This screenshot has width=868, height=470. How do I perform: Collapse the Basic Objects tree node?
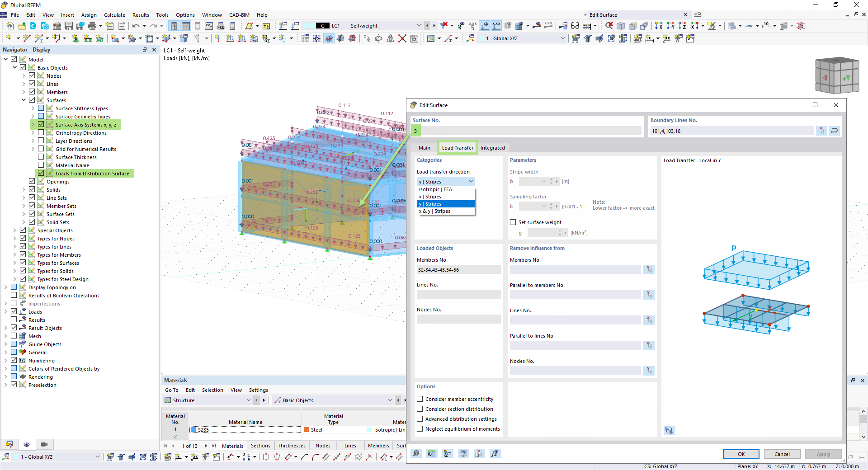[15, 67]
